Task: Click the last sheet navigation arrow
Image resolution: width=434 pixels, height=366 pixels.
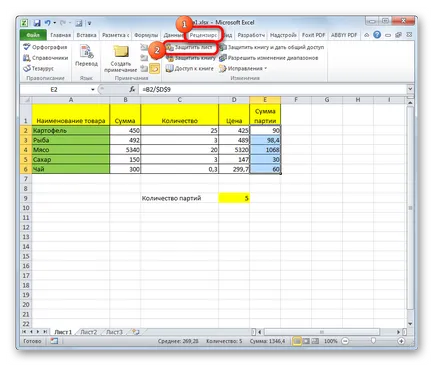Action: 45,332
